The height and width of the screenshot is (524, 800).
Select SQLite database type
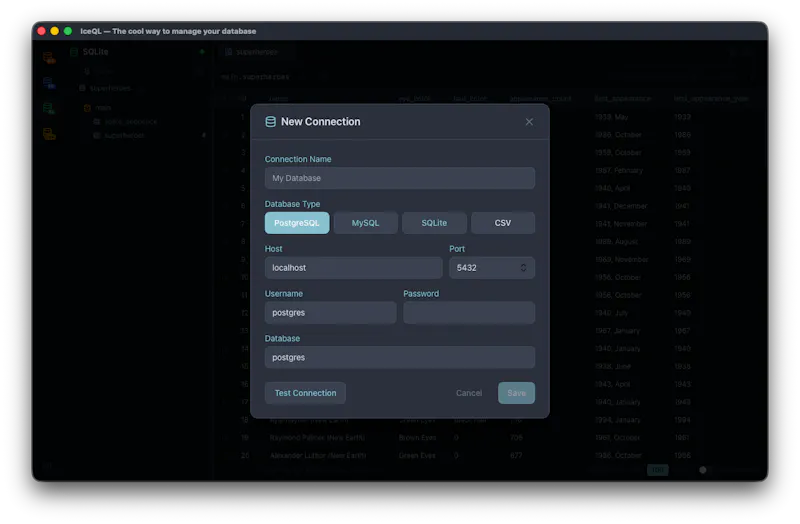[x=434, y=223]
